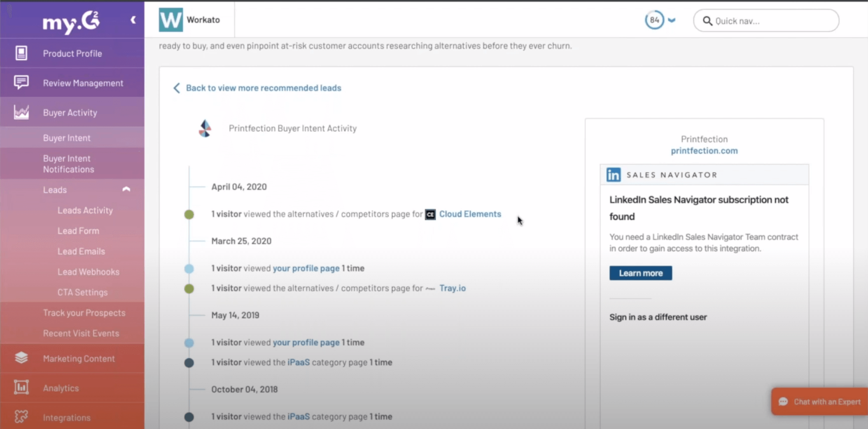Screen dimensions: 868x429
Task: Click the score 84 circle badge
Action: [654, 20]
